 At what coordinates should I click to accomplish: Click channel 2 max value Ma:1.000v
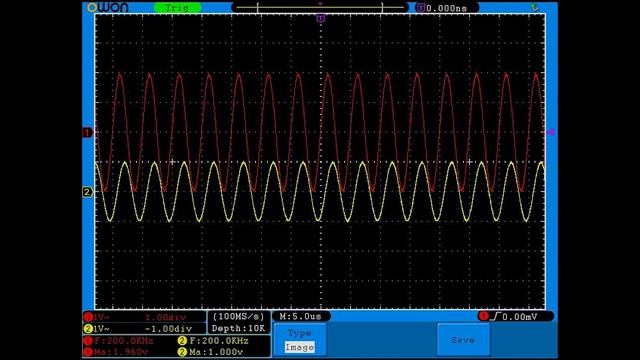click(x=216, y=351)
